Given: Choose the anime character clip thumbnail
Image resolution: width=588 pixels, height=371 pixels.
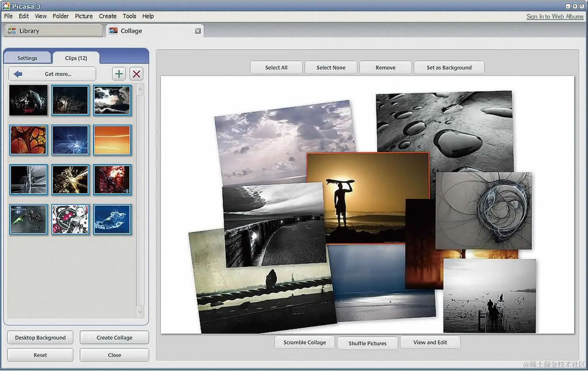Looking at the screenshot, I should 70,219.
